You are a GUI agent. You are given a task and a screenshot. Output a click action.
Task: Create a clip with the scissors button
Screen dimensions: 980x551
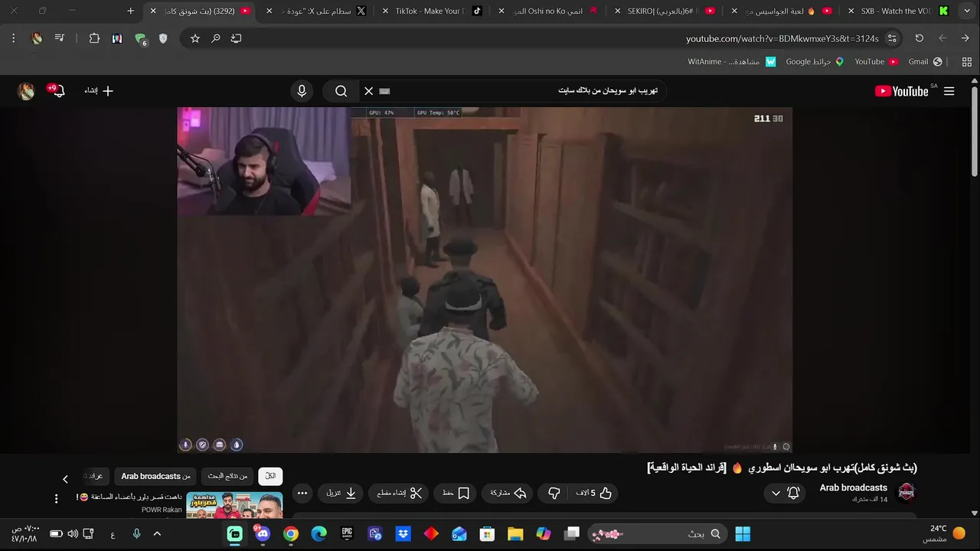coord(399,494)
